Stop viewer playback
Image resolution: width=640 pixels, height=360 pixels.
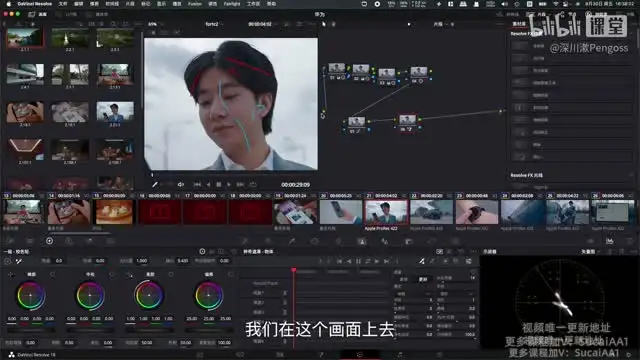tap(219, 184)
